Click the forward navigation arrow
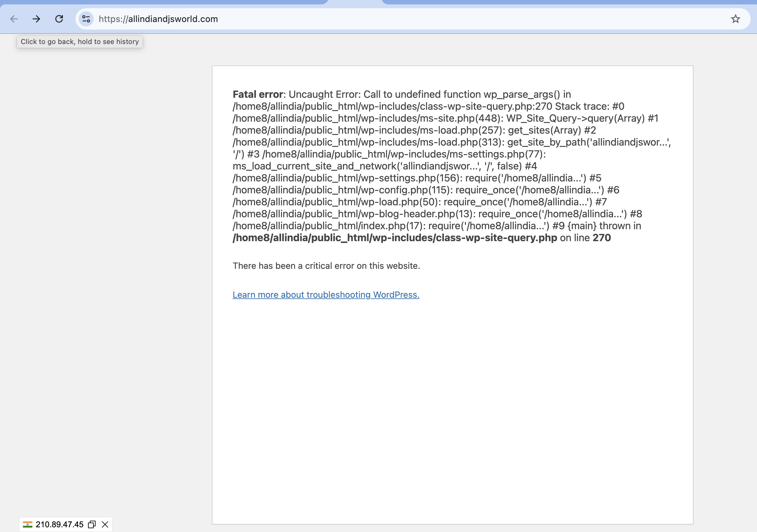Screen dimensions: 757x532 [x=36, y=19]
